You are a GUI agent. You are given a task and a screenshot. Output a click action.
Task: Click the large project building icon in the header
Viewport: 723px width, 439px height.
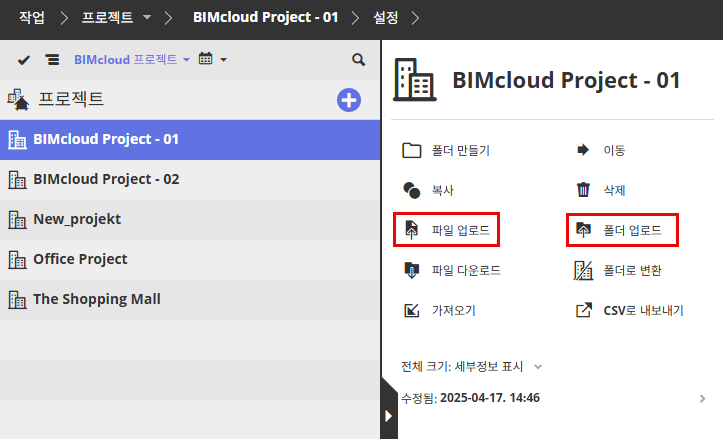click(415, 80)
